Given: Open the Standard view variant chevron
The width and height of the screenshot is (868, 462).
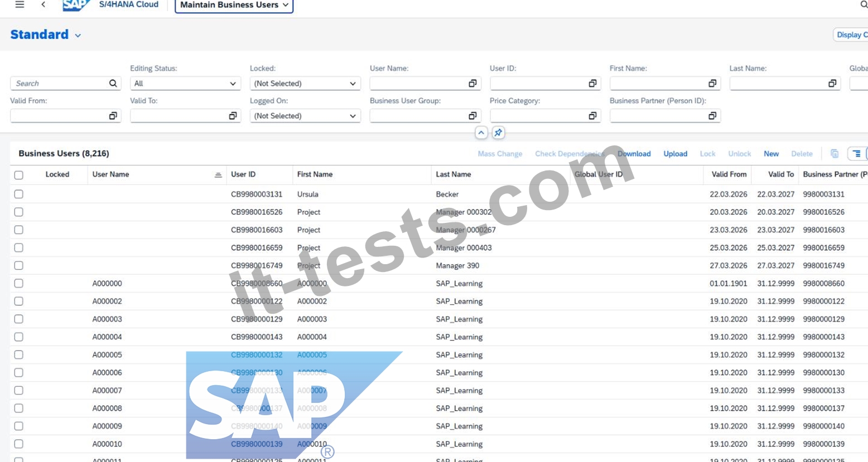Looking at the screenshot, I should 78,35.
